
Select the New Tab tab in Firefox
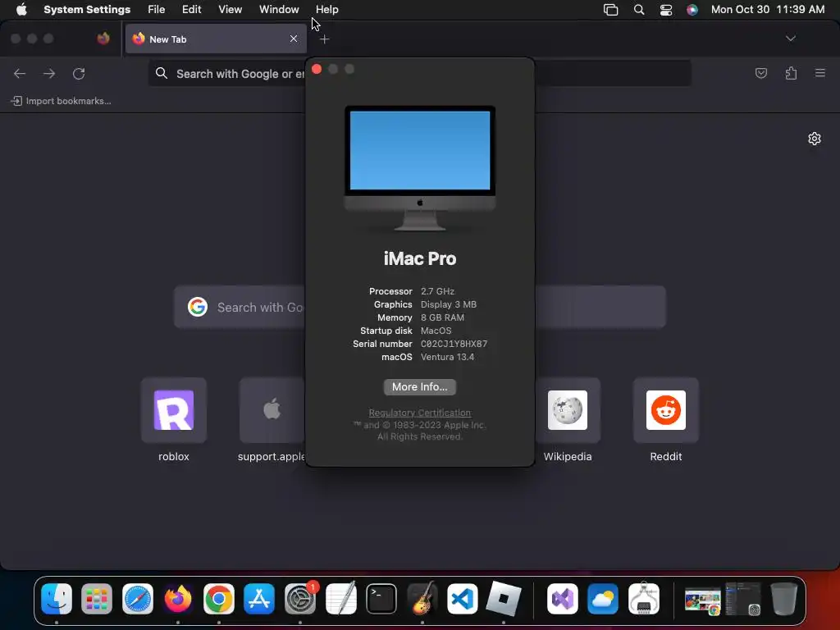(x=216, y=39)
